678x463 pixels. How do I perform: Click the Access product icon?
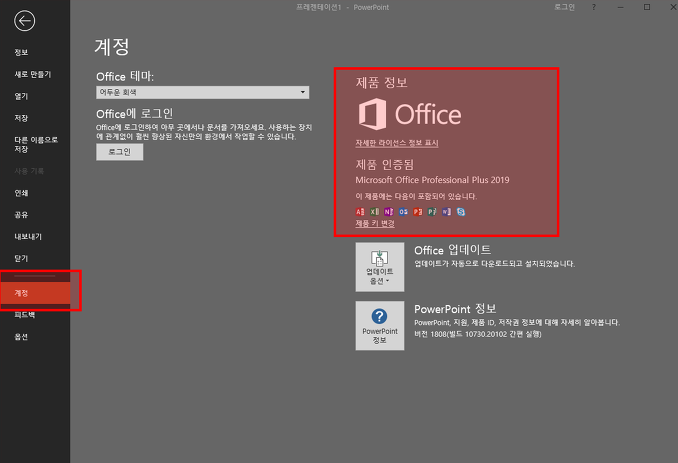360,211
